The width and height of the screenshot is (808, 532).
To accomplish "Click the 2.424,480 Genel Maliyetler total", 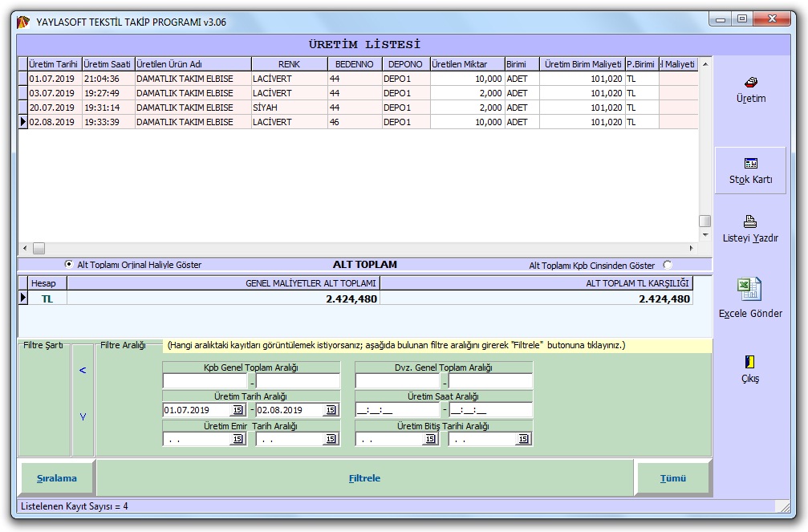I will click(351, 299).
